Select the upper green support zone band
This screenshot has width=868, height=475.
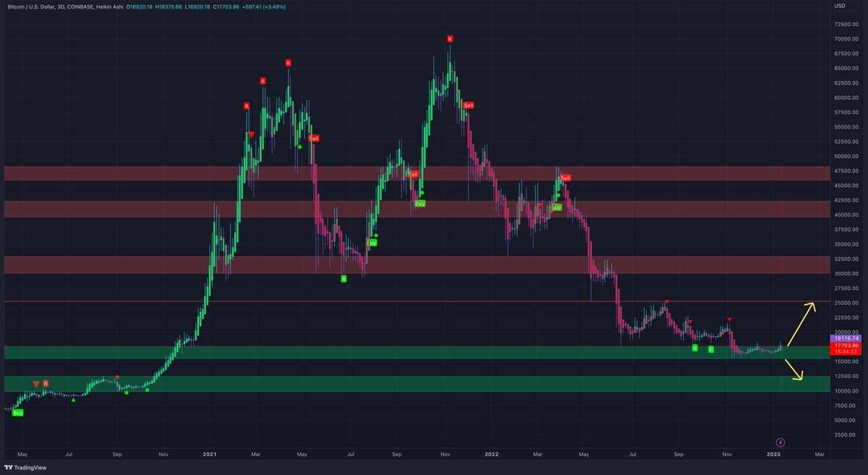(434, 354)
